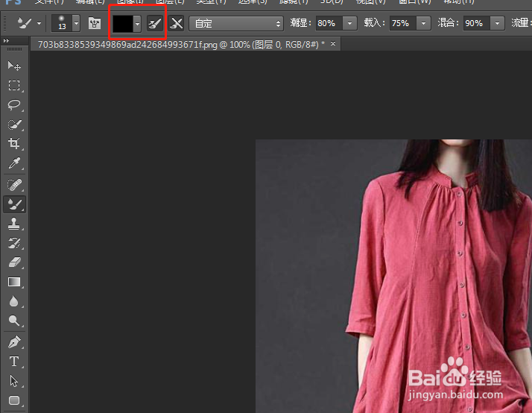Select the Eraser tool

pyautogui.click(x=14, y=262)
